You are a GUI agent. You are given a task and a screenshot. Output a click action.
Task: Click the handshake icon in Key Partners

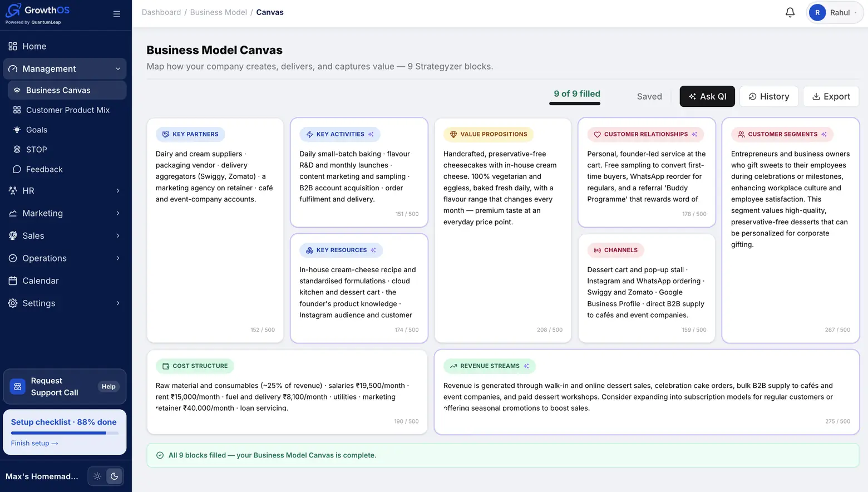[166, 134]
